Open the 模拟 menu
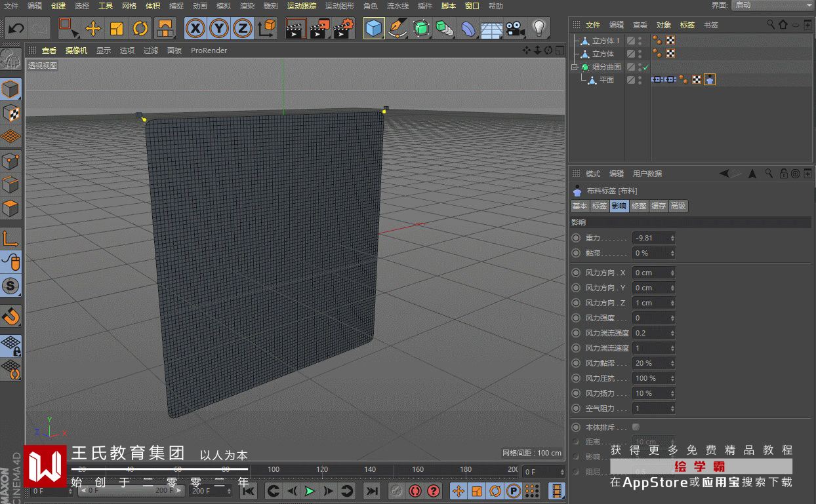The height and width of the screenshot is (504, 816). (x=223, y=6)
